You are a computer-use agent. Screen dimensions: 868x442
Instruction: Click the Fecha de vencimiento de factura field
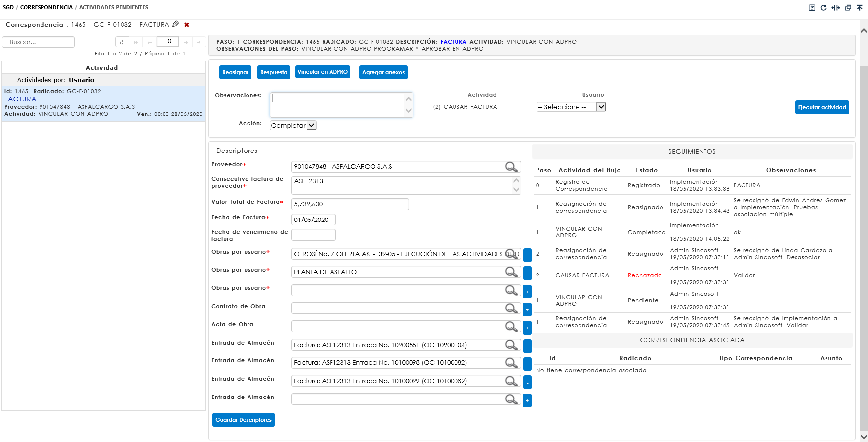314,235
